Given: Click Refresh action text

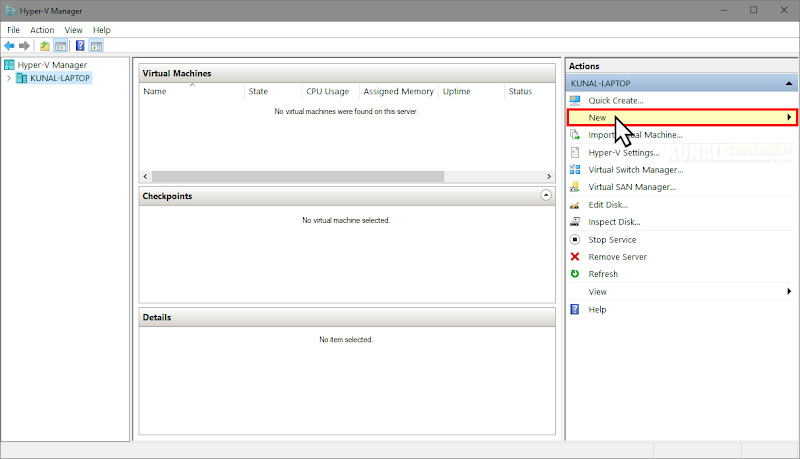Looking at the screenshot, I should (x=603, y=274).
